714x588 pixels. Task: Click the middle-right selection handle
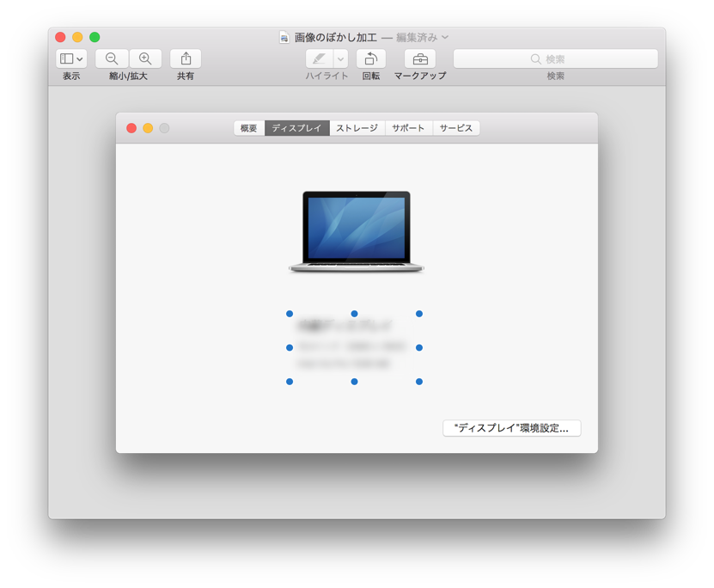pos(419,348)
